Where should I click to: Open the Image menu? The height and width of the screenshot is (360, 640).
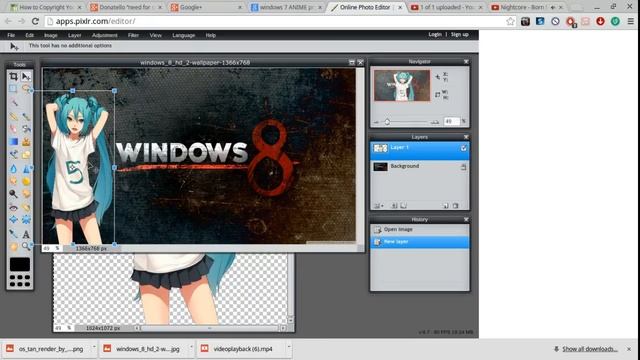tap(51, 36)
